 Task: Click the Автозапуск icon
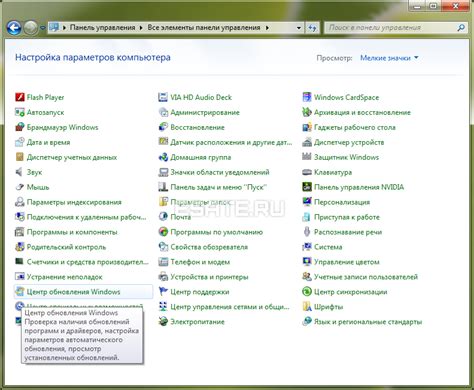[x=20, y=112]
